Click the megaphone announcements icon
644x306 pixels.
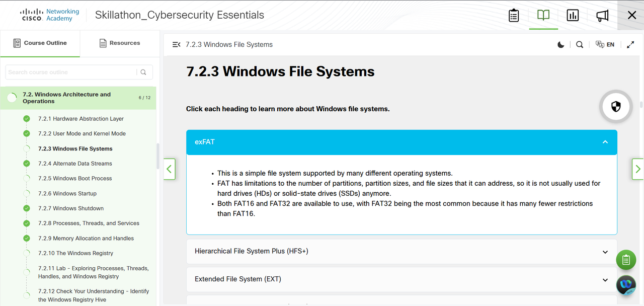(602, 16)
